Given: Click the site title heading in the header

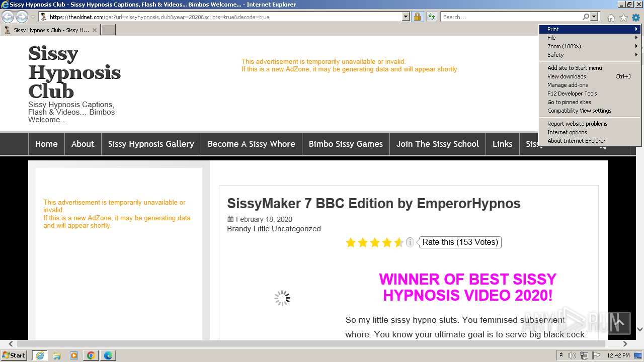Looking at the screenshot, I should point(74,72).
